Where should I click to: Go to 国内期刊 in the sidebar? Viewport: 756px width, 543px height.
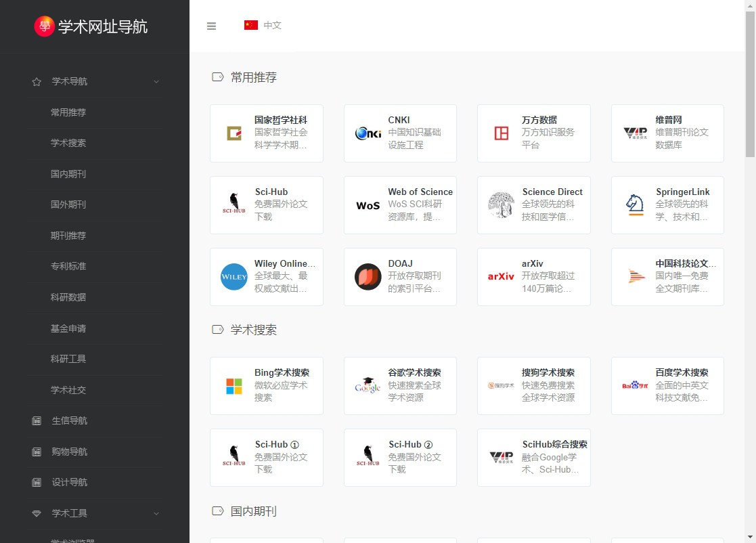68,174
